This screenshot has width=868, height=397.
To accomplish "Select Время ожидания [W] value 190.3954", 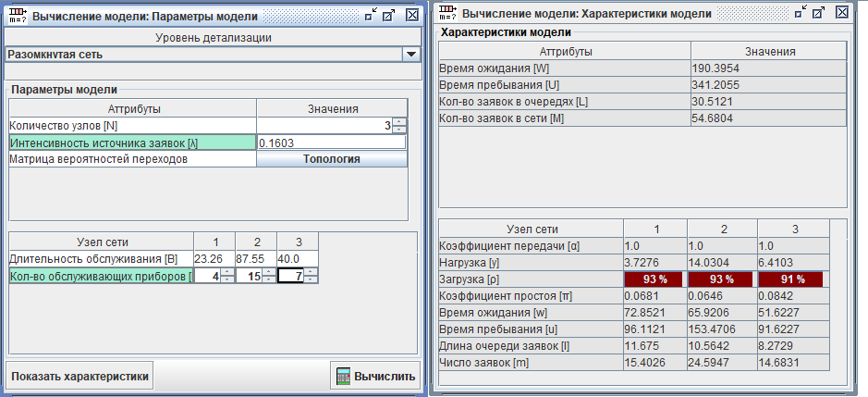I will pyautogui.click(x=768, y=68).
